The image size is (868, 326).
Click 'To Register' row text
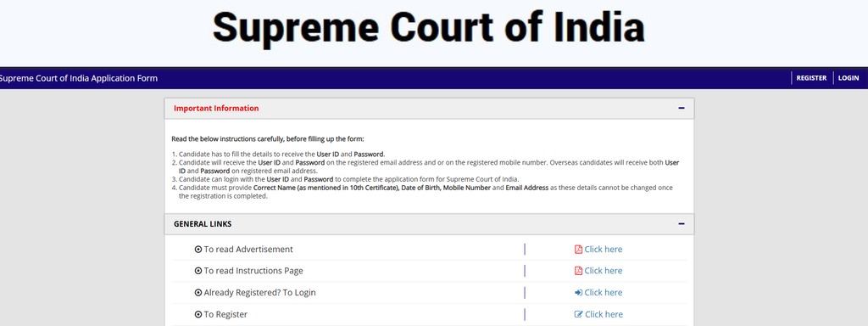225,314
